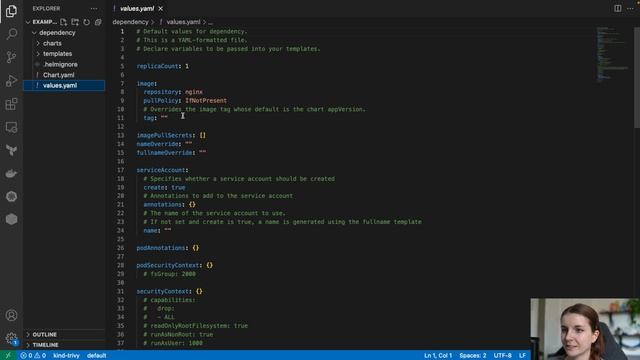Split the editor to the right
The height and width of the screenshot is (360, 640).
618,9
